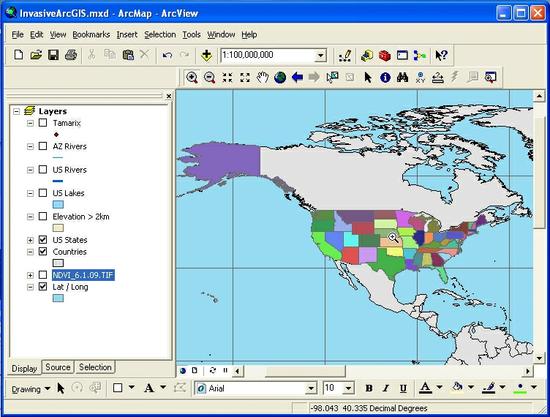Toggle Underline text formatting
This screenshot has height=417, width=550.
(403, 388)
